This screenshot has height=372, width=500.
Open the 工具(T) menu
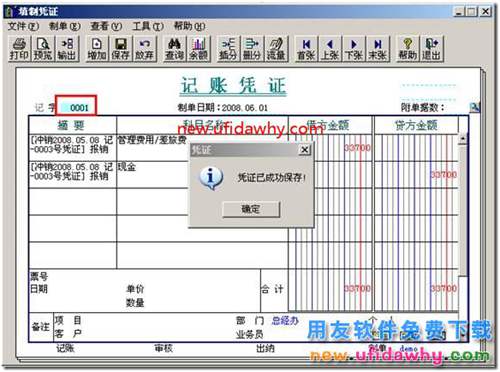point(148,26)
